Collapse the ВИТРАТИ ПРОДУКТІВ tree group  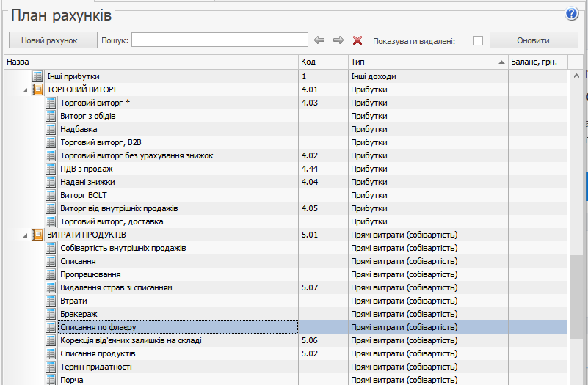(26, 235)
